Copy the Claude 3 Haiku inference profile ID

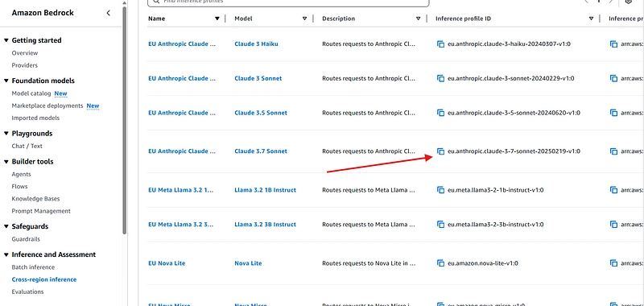point(440,44)
